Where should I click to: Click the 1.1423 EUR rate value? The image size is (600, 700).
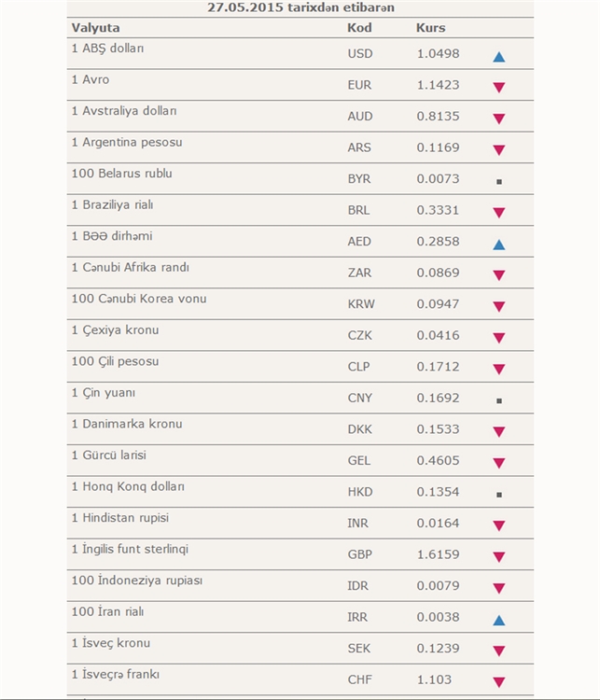tap(438, 85)
